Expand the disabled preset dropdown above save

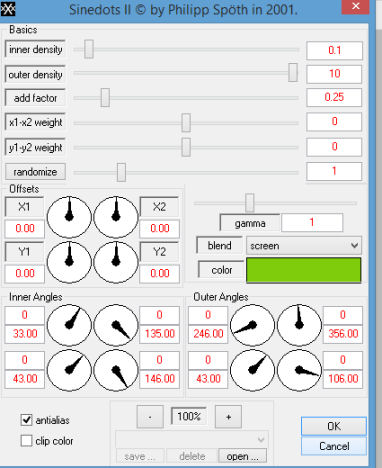click(192, 439)
